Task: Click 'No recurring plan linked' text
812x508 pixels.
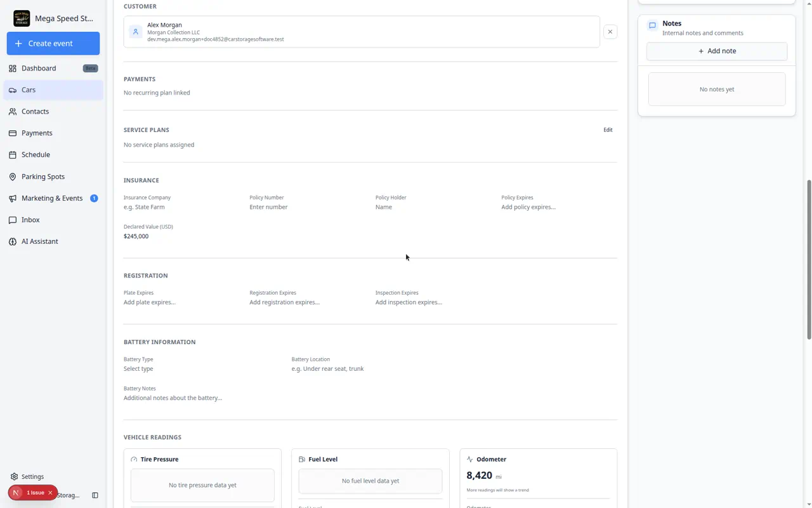Action: point(157,93)
